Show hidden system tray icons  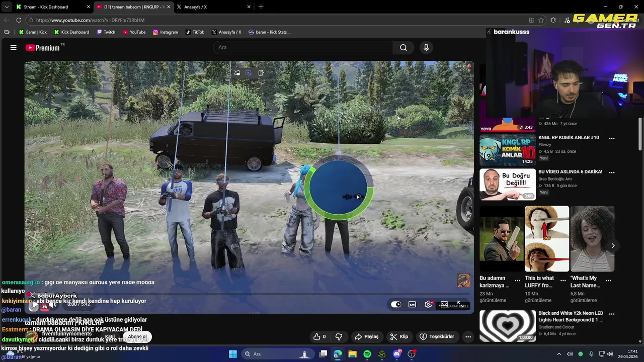click(559, 354)
